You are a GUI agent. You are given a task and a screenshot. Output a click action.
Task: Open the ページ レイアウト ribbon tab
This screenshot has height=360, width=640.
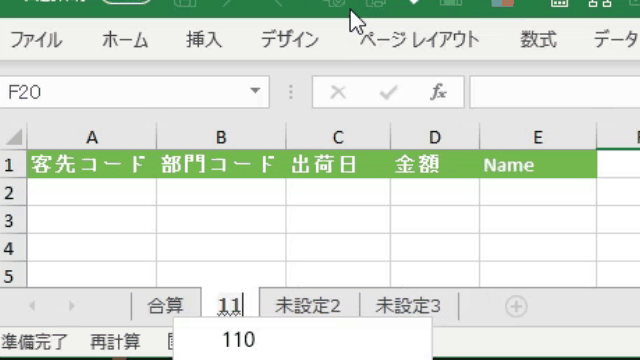[x=419, y=40]
